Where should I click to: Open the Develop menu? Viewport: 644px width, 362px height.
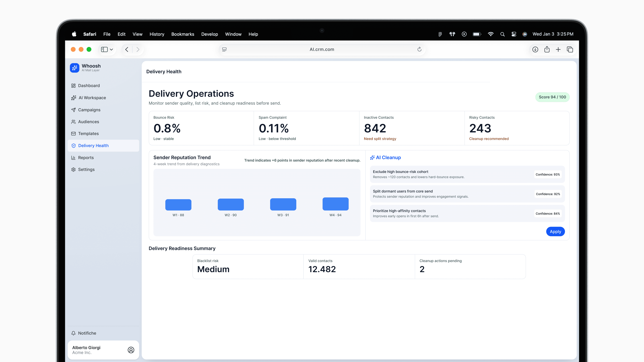point(210,34)
